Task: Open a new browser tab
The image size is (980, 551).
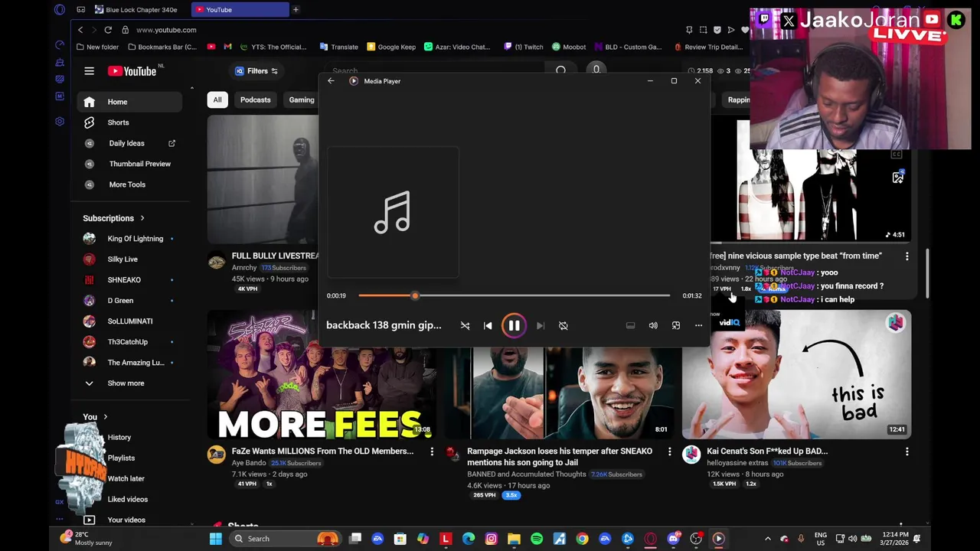Action: click(296, 10)
